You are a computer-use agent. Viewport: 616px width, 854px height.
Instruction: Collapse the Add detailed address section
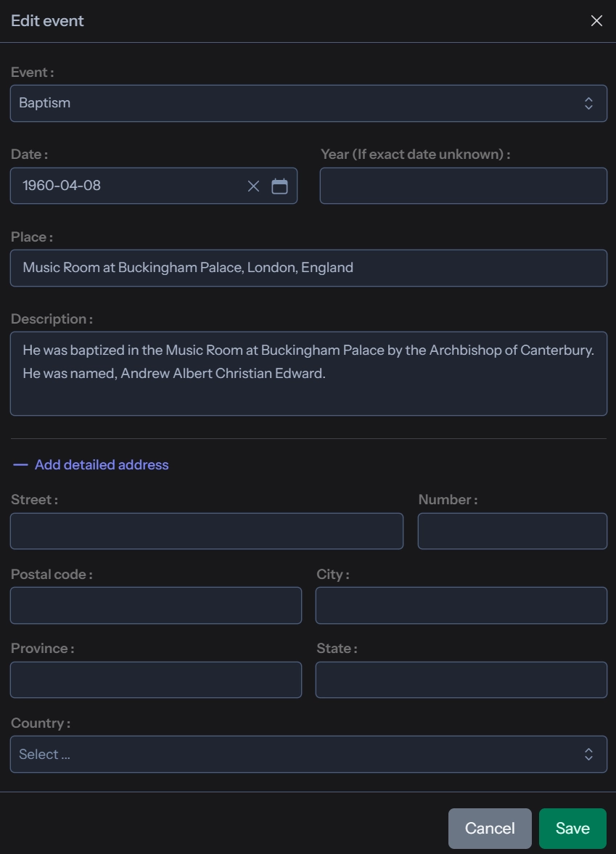pyautogui.click(x=102, y=465)
